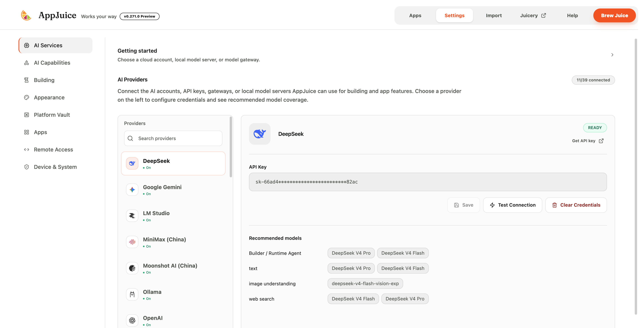This screenshot has width=644, height=328.
Task: Click the Test Connection button
Action: click(513, 205)
